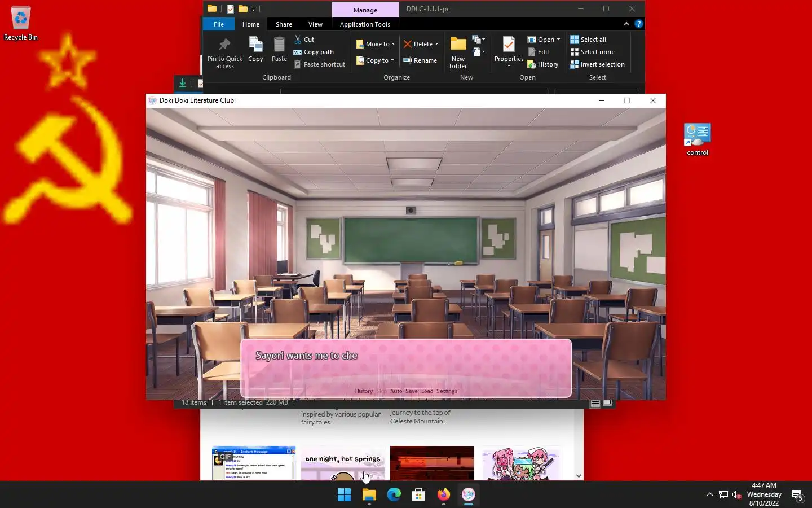This screenshot has width=812, height=508.
Task: Open the GIF instant message game thumbnail
Action: point(254,463)
